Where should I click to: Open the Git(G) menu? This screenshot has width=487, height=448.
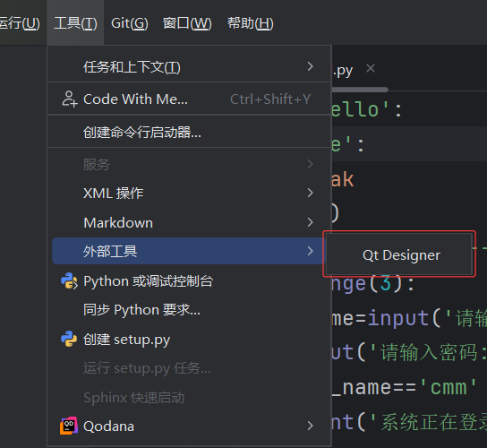(130, 23)
